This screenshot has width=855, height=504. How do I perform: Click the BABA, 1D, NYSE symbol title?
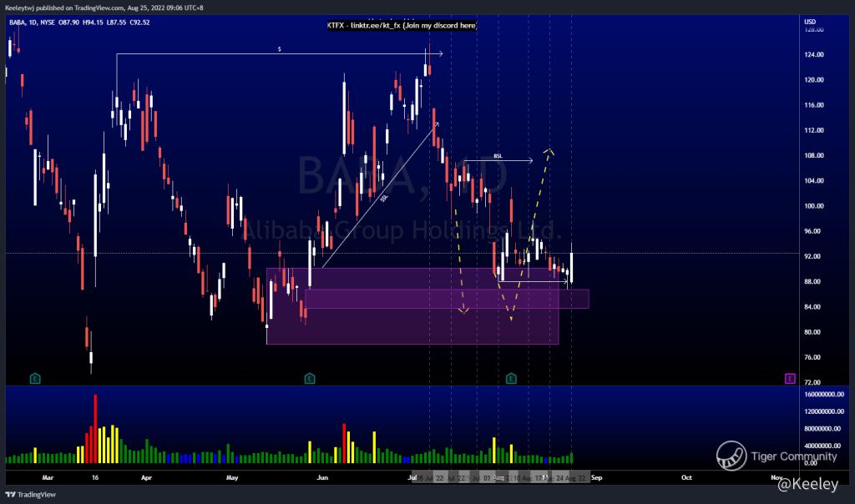click(x=33, y=23)
